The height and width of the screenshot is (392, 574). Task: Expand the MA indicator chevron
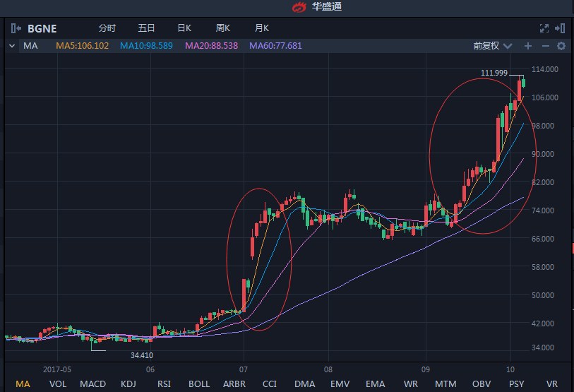point(11,46)
